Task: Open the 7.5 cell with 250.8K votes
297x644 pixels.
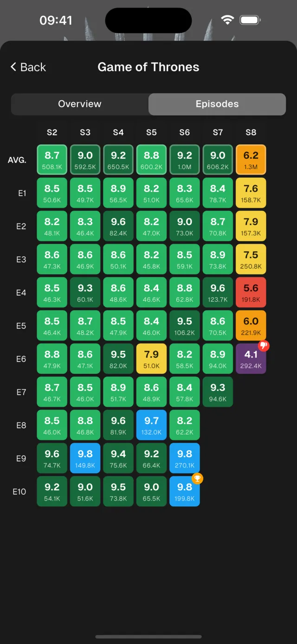Action: click(251, 259)
